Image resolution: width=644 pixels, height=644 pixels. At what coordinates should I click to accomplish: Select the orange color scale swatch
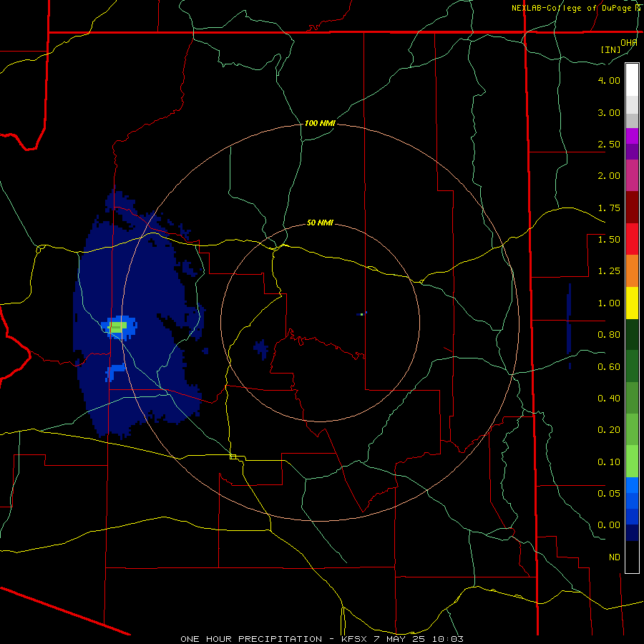coord(632,271)
